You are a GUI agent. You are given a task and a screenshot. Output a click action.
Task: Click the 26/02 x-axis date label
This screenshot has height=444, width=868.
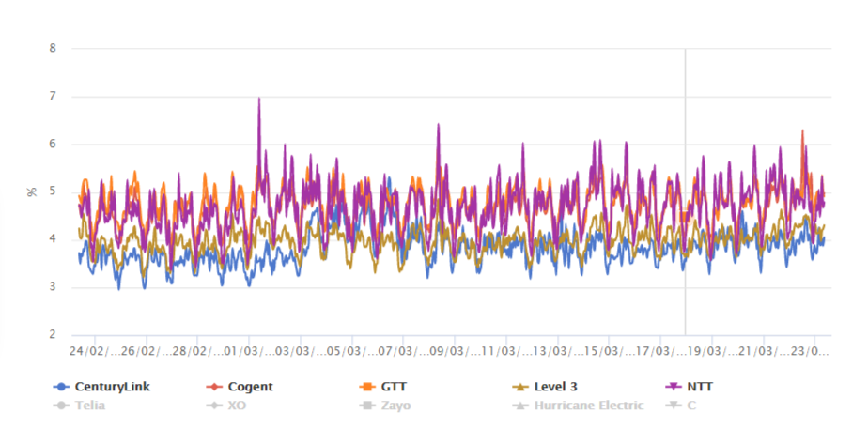coord(147,352)
